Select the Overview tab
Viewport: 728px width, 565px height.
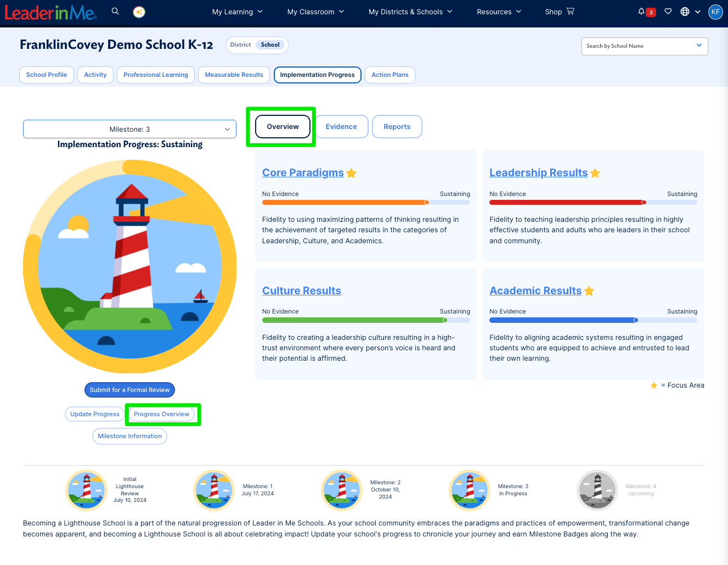click(x=283, y=127)
